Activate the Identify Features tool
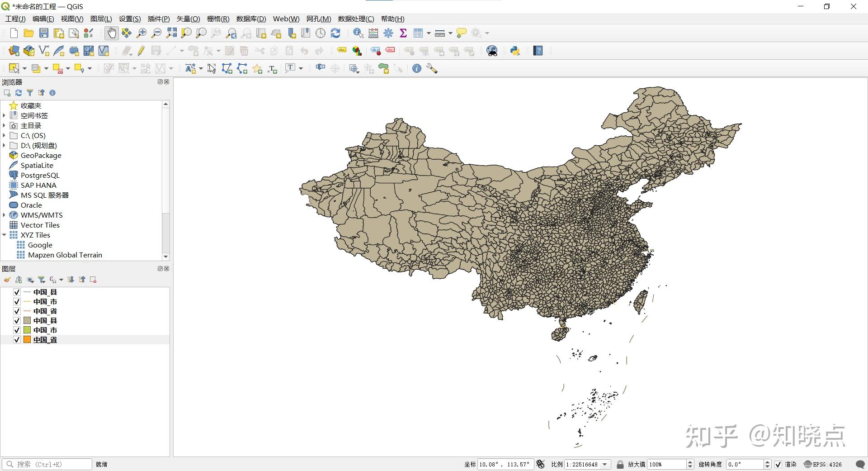 (358, 33)
